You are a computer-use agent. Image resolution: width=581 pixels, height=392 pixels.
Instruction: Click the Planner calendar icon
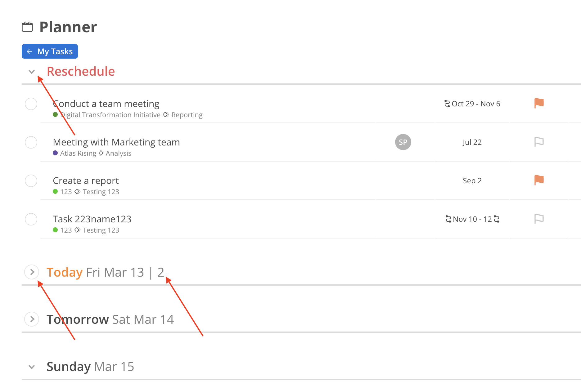point(27,27)
